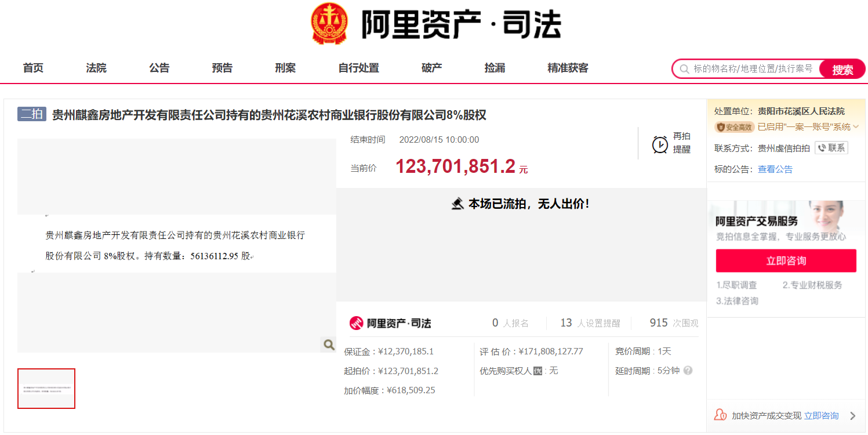Viewport: 868px width, 435px height.
Task: Click the 贵州虔信拍拍 contact name
Action: (784, 148)
